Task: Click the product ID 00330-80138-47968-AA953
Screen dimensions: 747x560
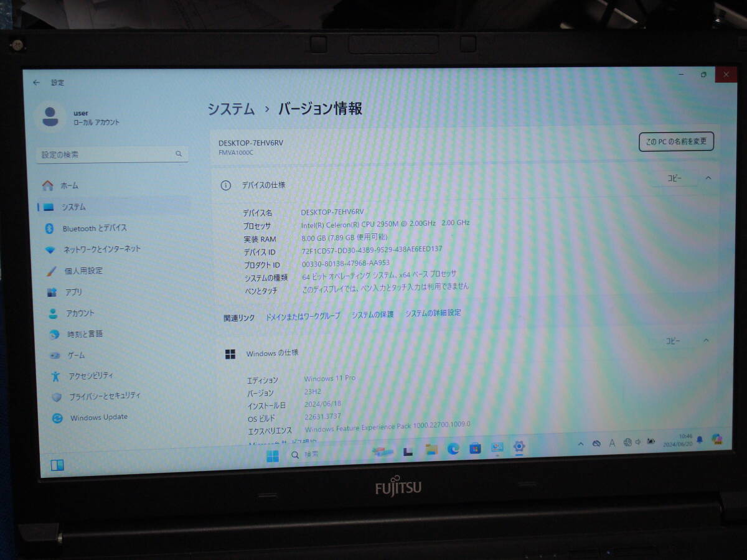Action: pos(345,263)
